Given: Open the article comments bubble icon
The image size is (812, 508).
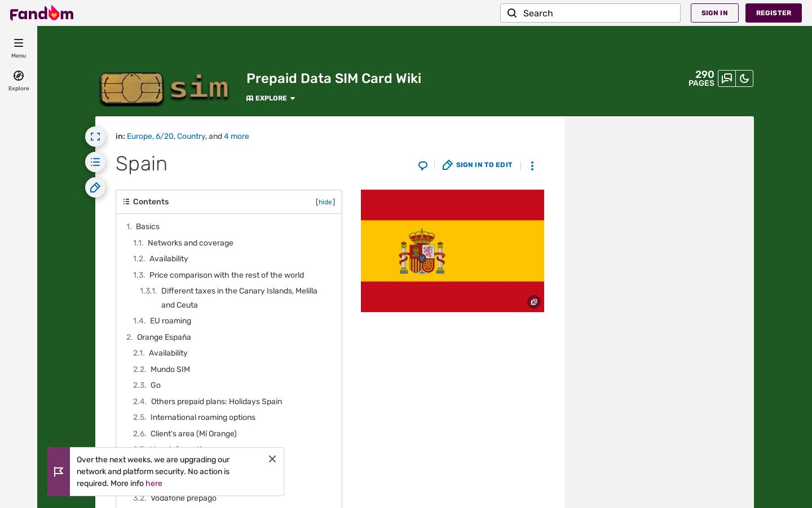Looking at the screenshot, I should pos(423,165).
